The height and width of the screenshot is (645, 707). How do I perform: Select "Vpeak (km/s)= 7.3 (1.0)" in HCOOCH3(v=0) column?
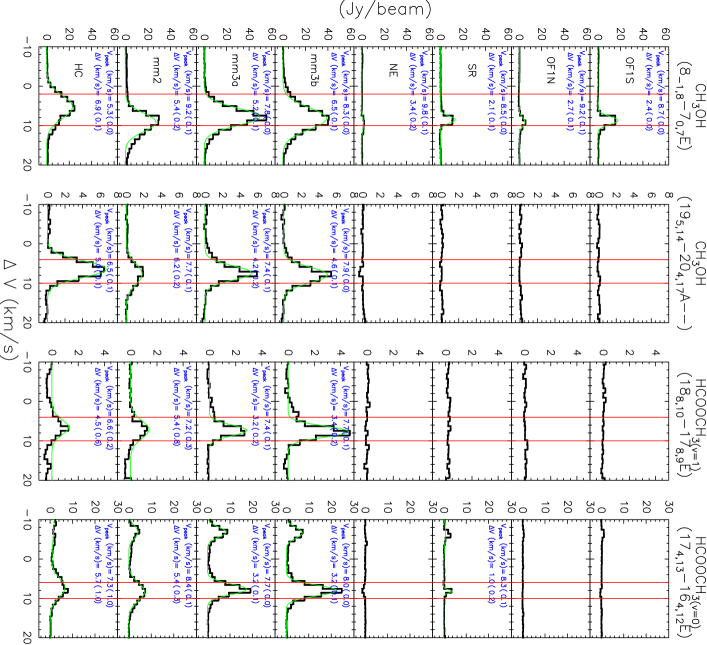coord(110,566)
